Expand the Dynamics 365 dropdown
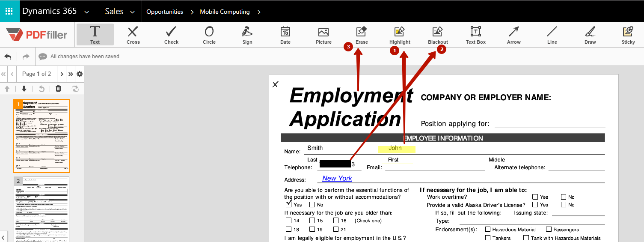 (x=87, y=12)
